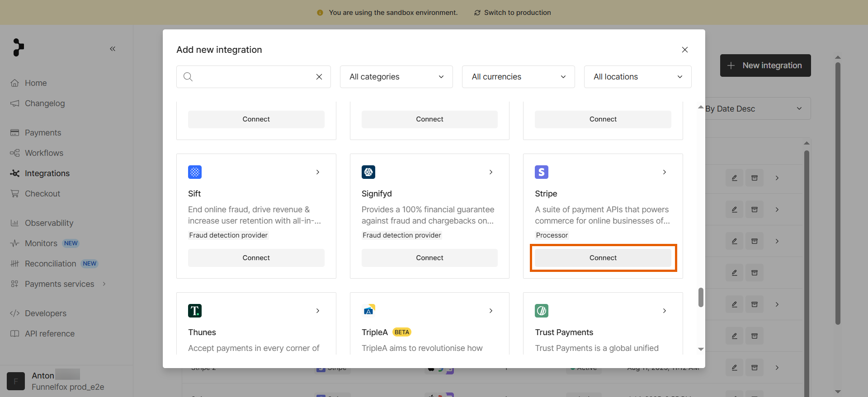Screen dimensions: 868x397
Task: Click the Payments services grid icon
Action: [x=15, y=284]
